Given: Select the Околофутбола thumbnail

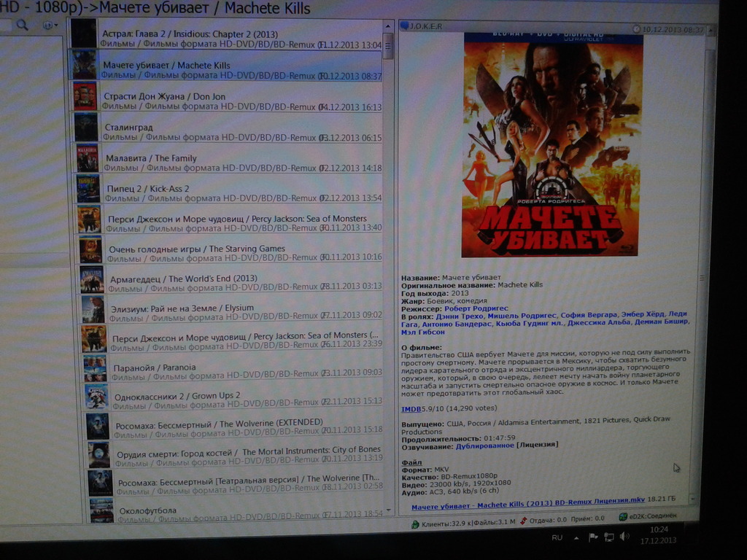Looking at the screenshot, I should pos(101,510).
